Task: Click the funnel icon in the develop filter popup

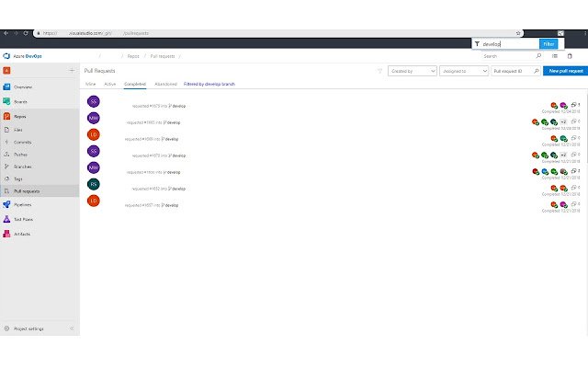Action: 477,44
